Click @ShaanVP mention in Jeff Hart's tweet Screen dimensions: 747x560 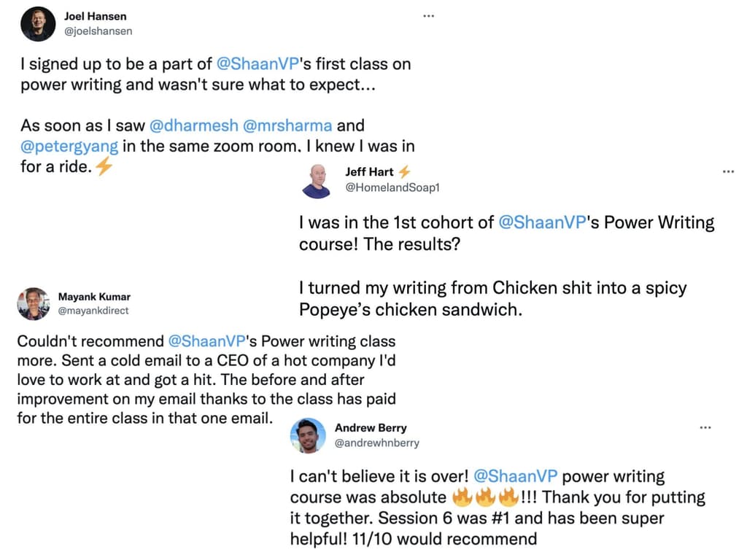(x=542, y=222)
